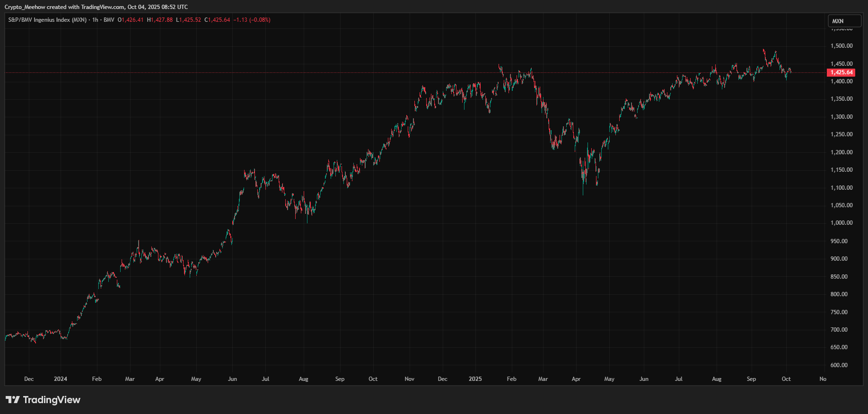Open the MXN currency selector button
868x414 pixels.
(x=844, y=21)
